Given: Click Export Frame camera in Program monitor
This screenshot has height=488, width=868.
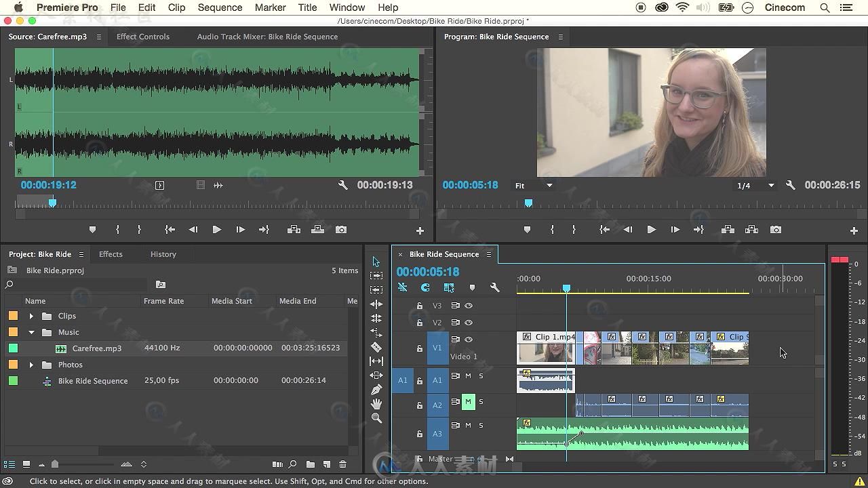Looking at the screenshot, I should coord(776,230).
